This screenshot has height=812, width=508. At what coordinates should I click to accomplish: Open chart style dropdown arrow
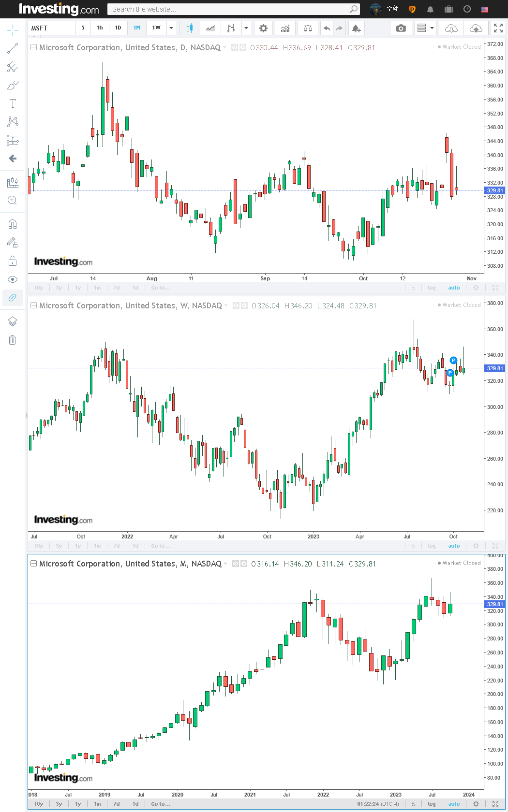[x=246, y=28]
